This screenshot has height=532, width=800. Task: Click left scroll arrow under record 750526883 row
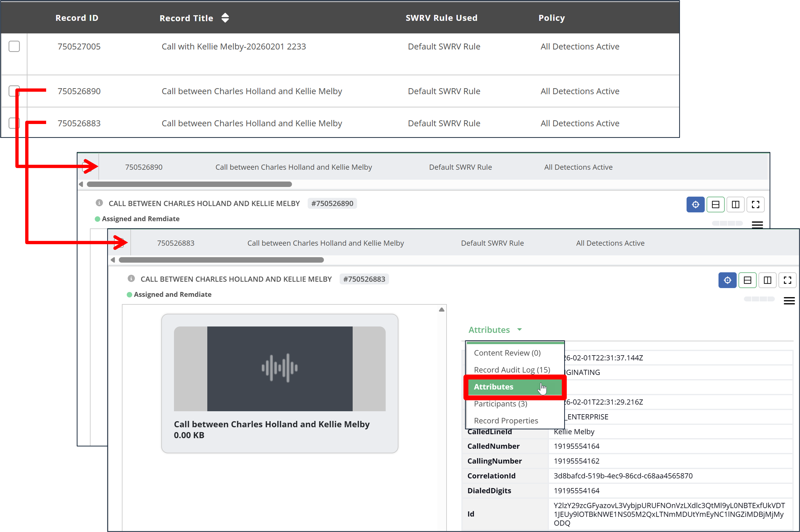113,260
